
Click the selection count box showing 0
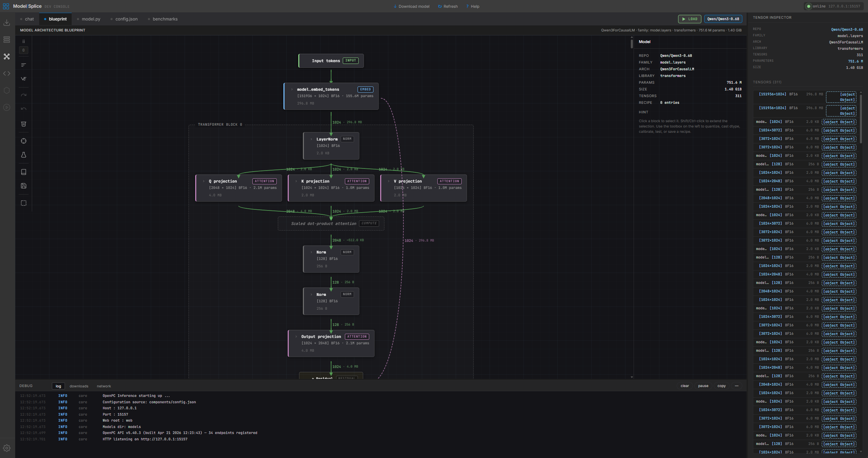tap(24, 50)
